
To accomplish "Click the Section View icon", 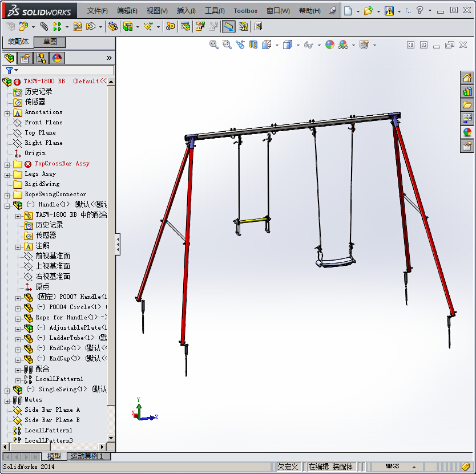I will pyautogui.click(x=253, y=45).
